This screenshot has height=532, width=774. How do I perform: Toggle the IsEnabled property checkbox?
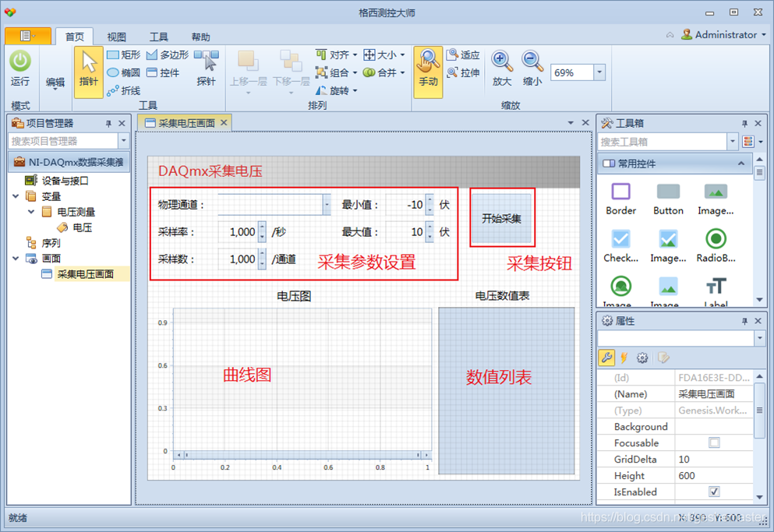click(713, 491)
